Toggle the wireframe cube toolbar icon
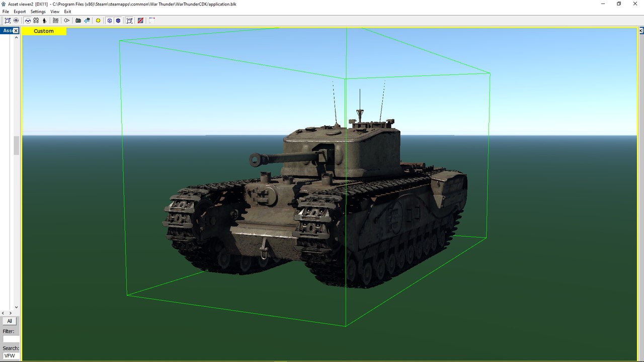Viewport: 644px width, 362px height. coord(109,21)
